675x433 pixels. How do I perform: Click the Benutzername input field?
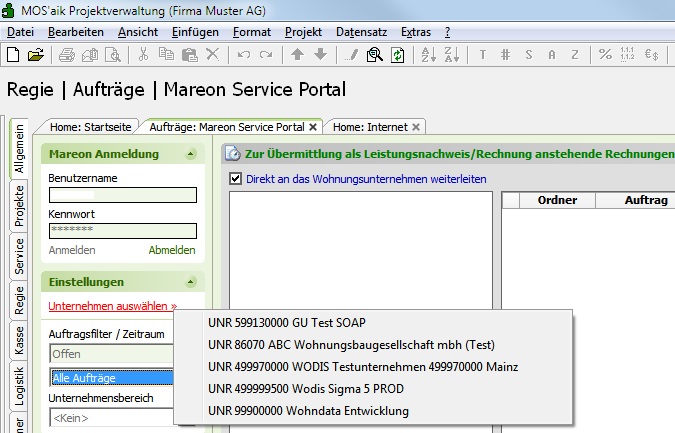(x=123, y=195)
